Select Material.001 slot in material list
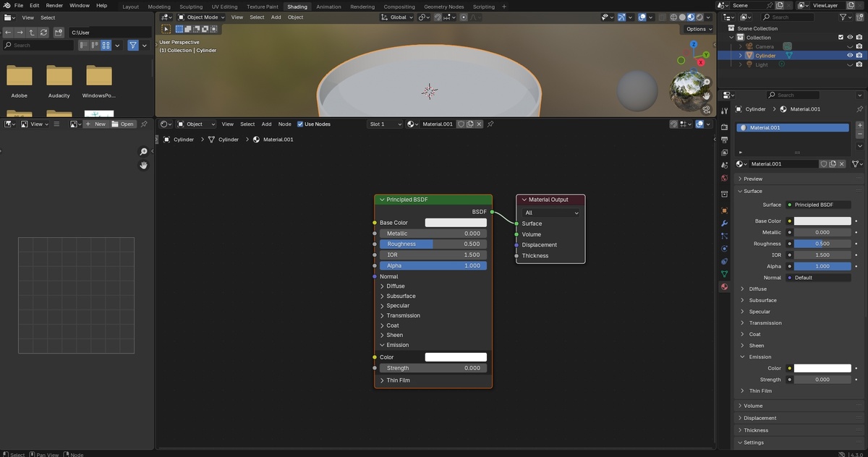868x457 pixels. [x=793, y=127]
